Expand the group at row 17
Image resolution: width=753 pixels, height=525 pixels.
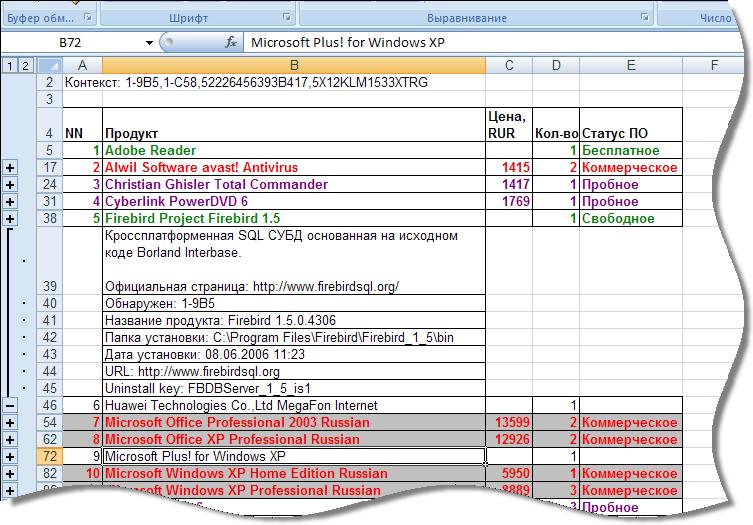click(10, 168)
